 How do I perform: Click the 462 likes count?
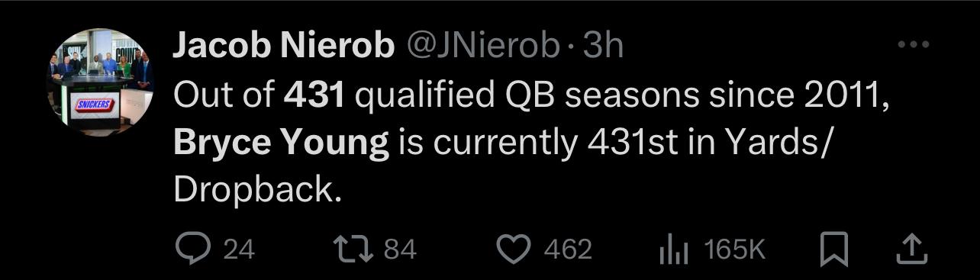coord(568,249)
